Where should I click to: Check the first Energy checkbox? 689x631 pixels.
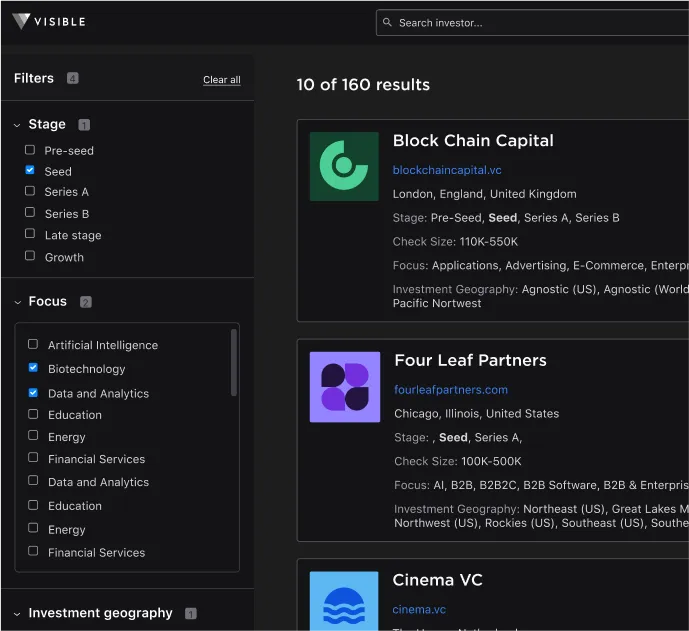[33, 435]
